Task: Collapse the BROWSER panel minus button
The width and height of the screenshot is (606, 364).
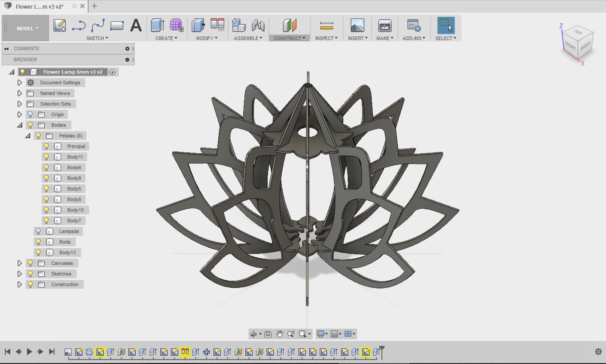Action: [127, 60]
